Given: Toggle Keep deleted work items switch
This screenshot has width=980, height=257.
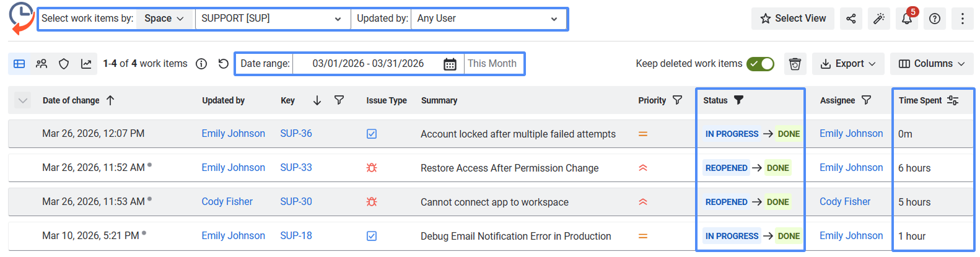Looking at the screenshot, I should click(760, 64).
